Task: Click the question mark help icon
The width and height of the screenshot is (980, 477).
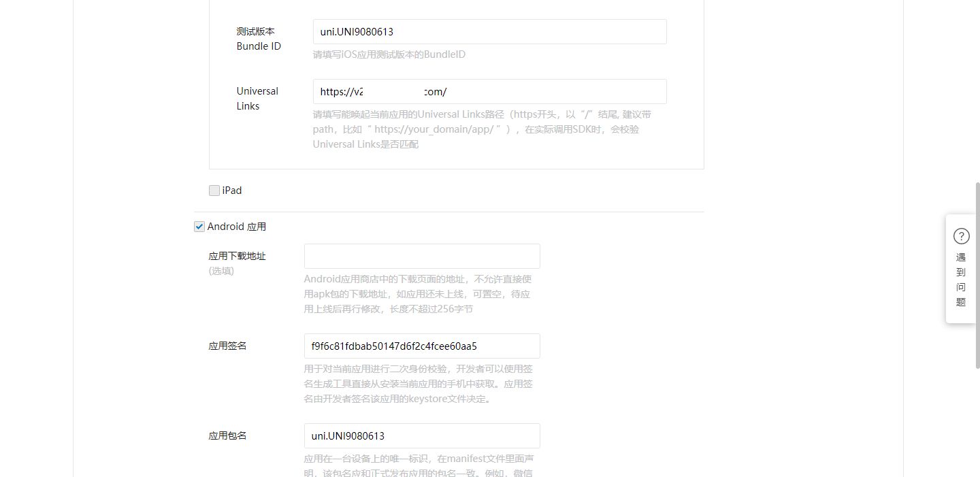Action: [x=961, y=236]
